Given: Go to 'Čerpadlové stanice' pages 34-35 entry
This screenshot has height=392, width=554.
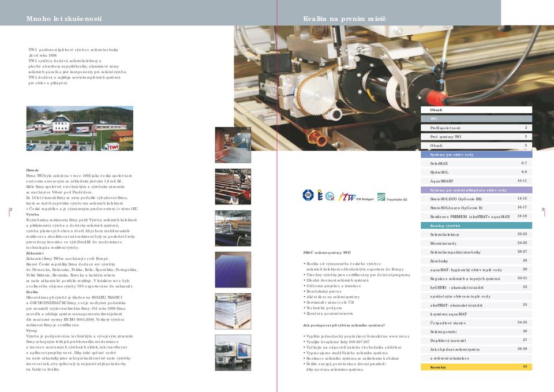Looking at the screenshot, I should click(476, 323).
